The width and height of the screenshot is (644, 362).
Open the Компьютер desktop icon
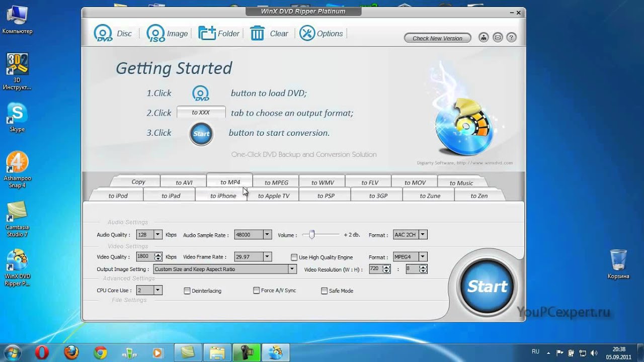click(x=17, y=19)
